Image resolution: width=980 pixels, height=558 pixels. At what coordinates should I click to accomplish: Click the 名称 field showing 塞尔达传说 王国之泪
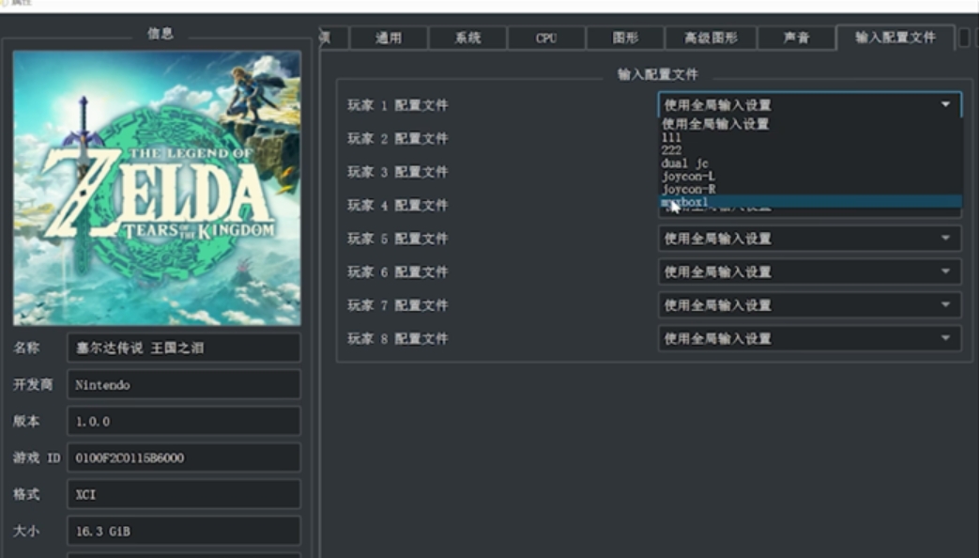click(x=184, y=348)
